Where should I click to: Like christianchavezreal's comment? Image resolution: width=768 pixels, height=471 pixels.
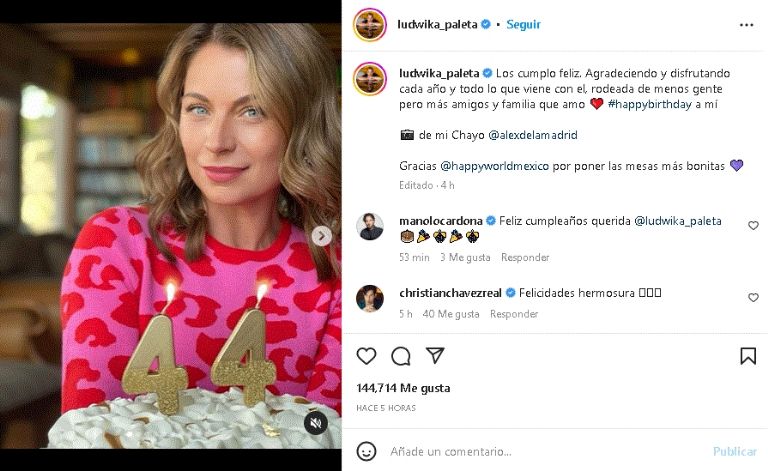click(x=753, y=298)
